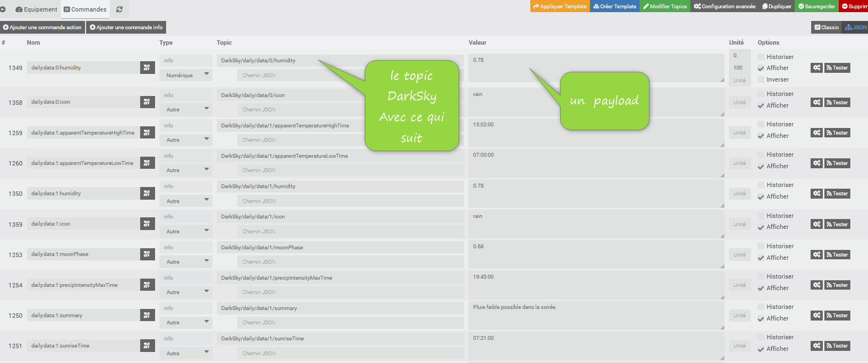The height and width of the screenshot is (363, 868).
Task: Click icon button next to daily:data:1:icon
Action: (x=147, y=224)
